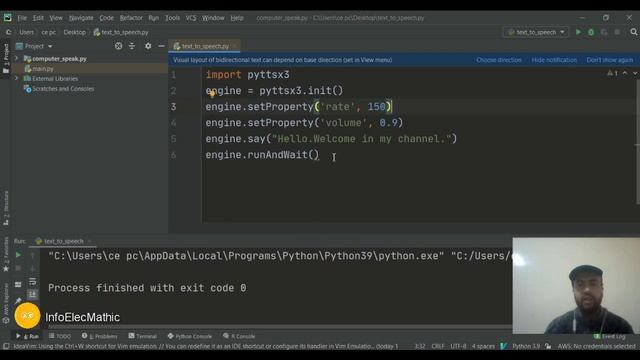Toggle tool window quick access in status bar corner
This screenshot has height=360, width=640.
click(6, 346)
